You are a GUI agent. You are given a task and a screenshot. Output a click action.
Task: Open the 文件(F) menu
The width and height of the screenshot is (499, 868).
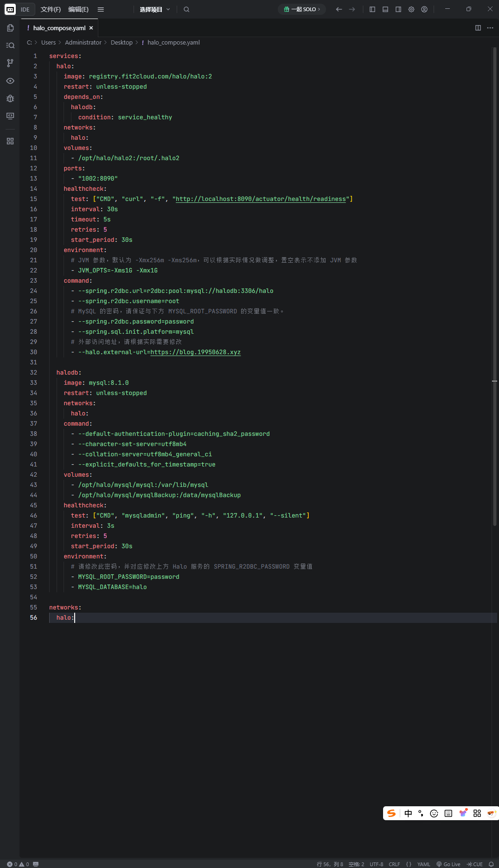click(51, 9)
